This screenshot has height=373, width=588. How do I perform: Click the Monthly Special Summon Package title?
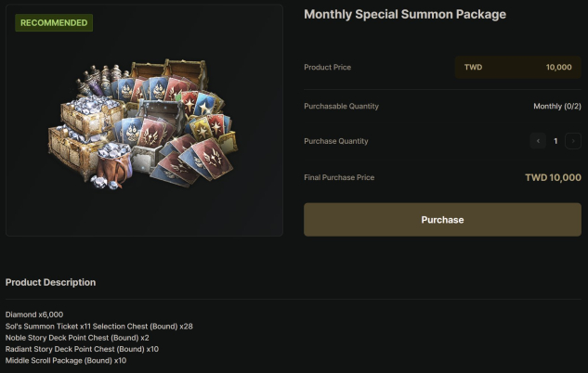405,15
